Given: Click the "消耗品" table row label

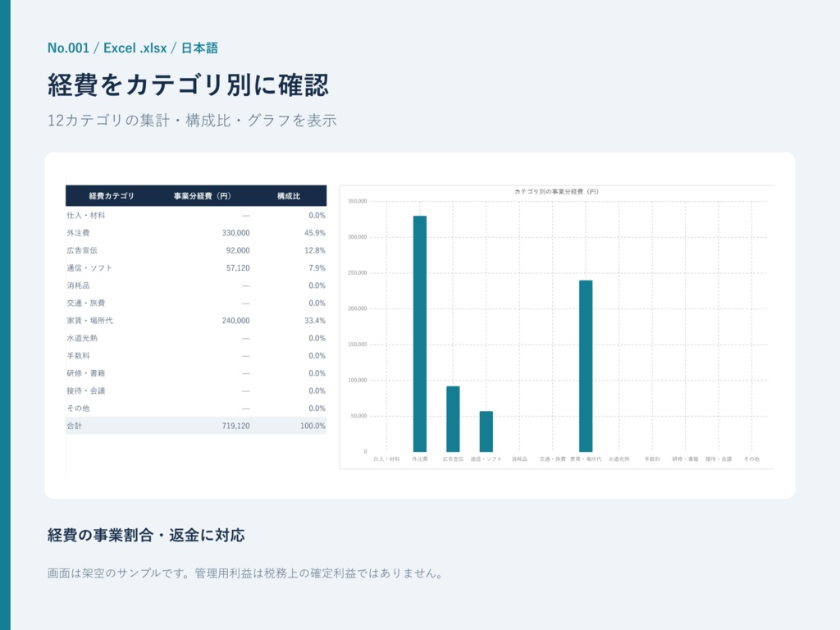Looking at the screenshot, I should tap(78, 285).
